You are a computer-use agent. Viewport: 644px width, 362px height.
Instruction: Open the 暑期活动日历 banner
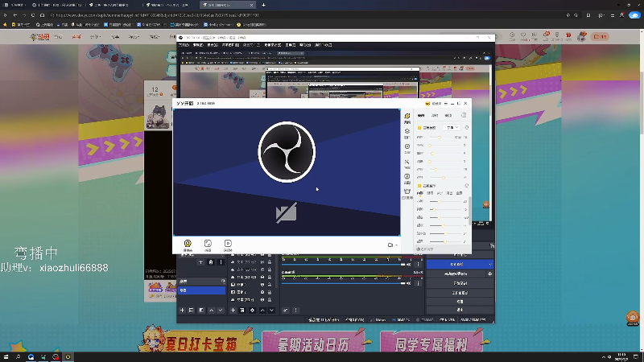(x=314, y=341)
